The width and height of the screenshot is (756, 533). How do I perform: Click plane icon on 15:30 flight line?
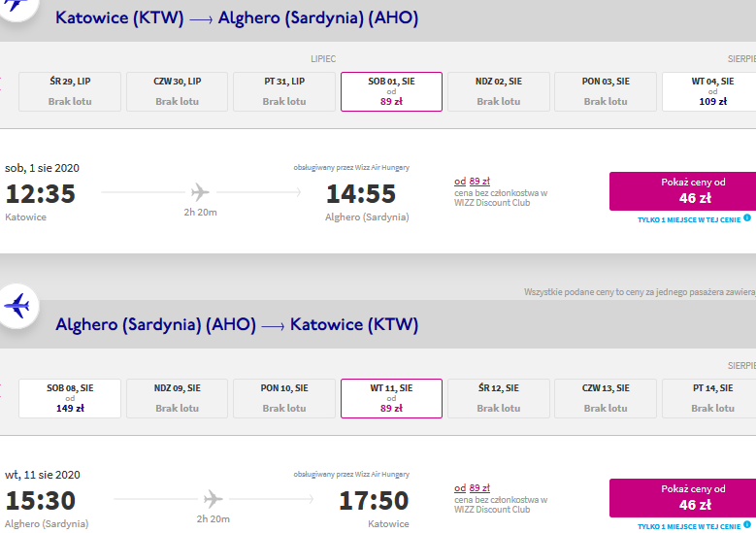pyautogui.click(x=214, y=499)
